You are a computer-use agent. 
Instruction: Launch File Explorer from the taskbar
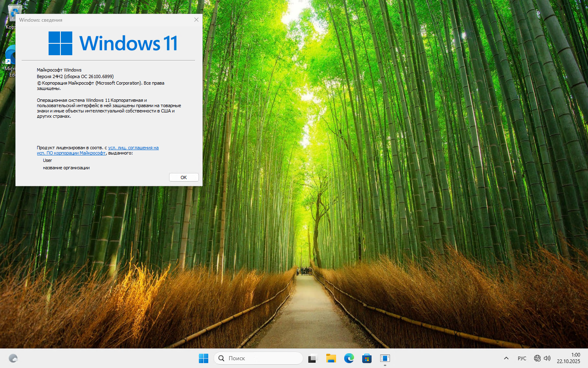coord(331,359)
